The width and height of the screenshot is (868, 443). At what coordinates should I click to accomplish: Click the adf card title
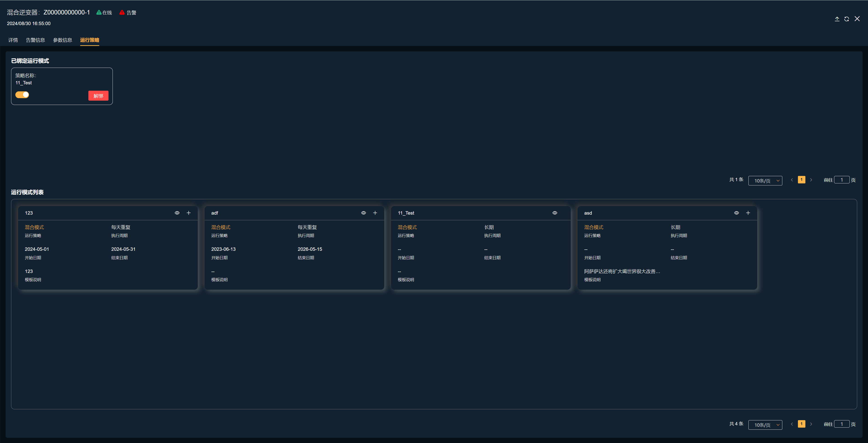pyautogui.click(x=215, y=213)
